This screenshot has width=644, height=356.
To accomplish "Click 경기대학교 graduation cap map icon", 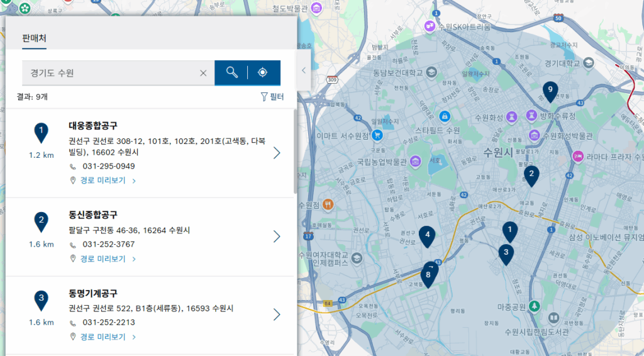I will 589,63.
